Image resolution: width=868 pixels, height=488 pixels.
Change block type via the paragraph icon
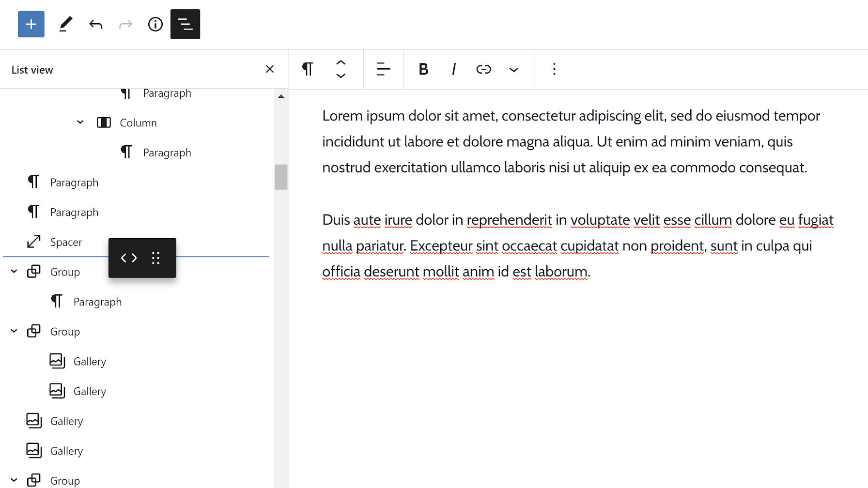(308, 69)
